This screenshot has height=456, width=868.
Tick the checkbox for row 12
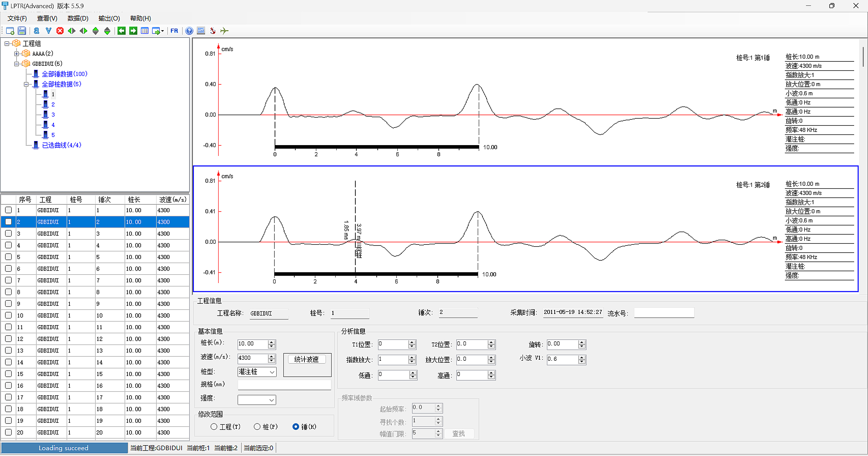pyautogui.click(x=8, y=339)
